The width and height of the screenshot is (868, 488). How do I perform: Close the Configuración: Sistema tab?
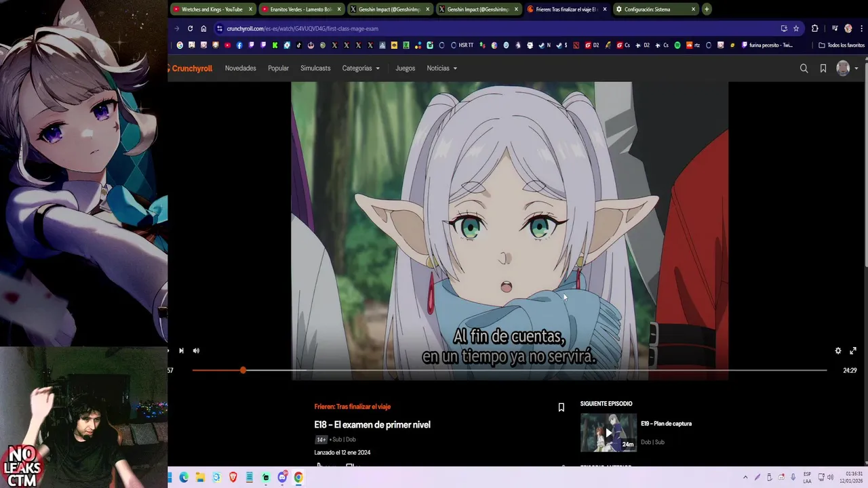click(x=693, y=9)
